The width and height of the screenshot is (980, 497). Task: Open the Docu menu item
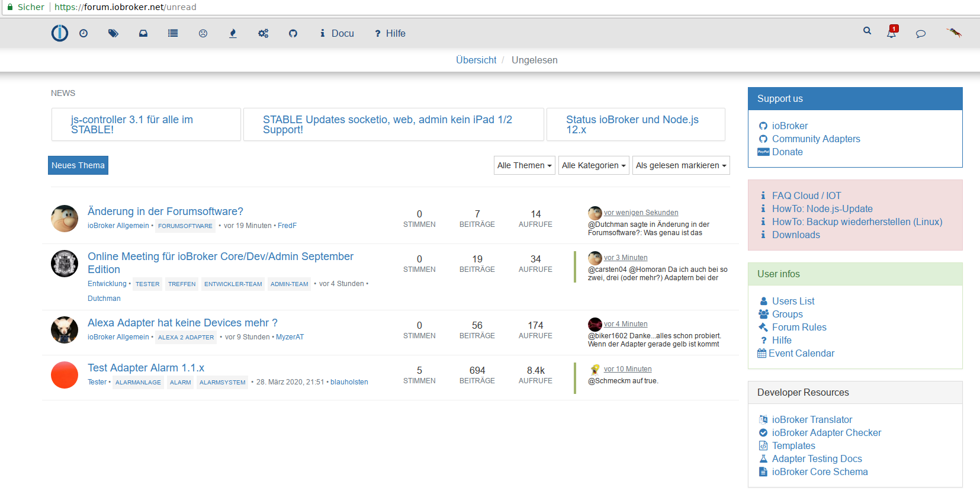(337, 34)
